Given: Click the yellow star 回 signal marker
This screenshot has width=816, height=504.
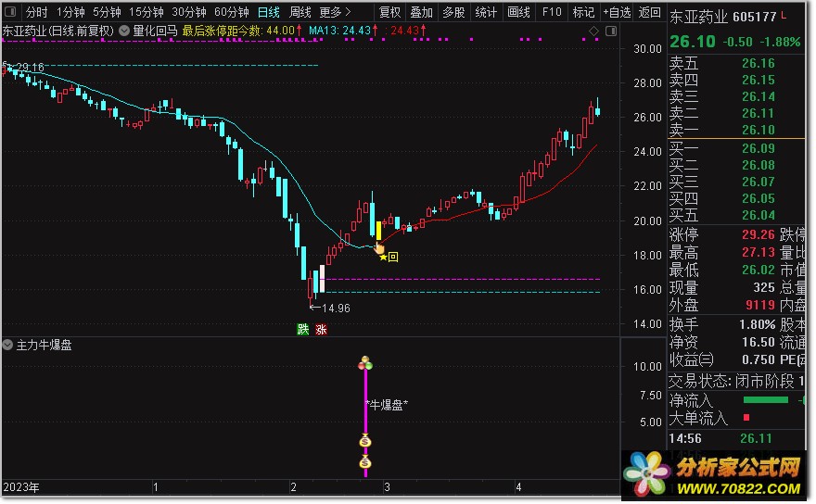Looking at the screenshot, I should (x=389, y=257).
